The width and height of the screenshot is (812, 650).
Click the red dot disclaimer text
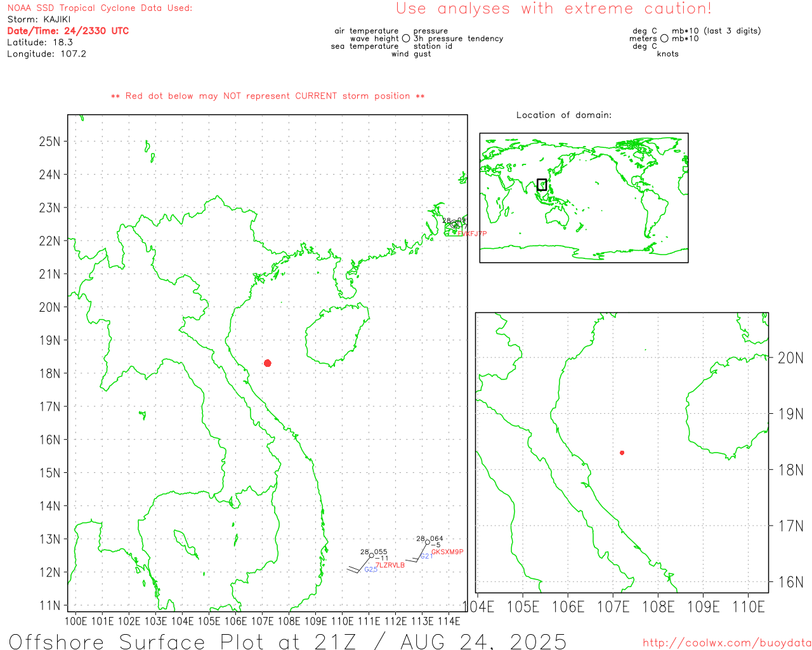click(x=268, y=96)
